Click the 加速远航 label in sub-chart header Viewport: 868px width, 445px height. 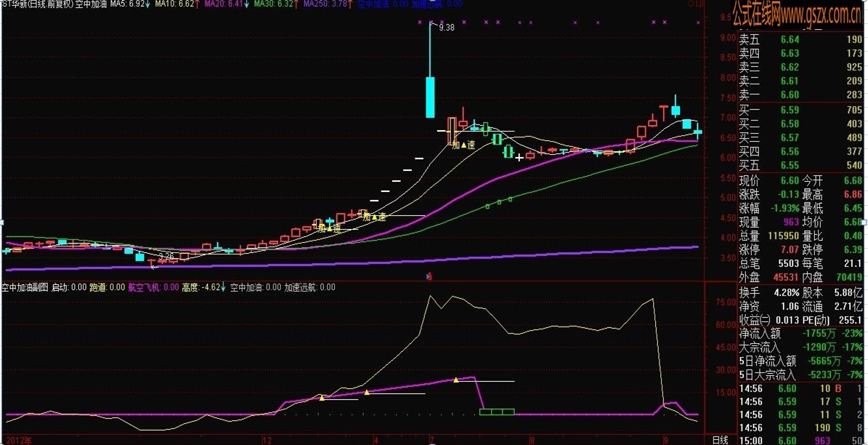pyautogui.click(x=301, y=288)
